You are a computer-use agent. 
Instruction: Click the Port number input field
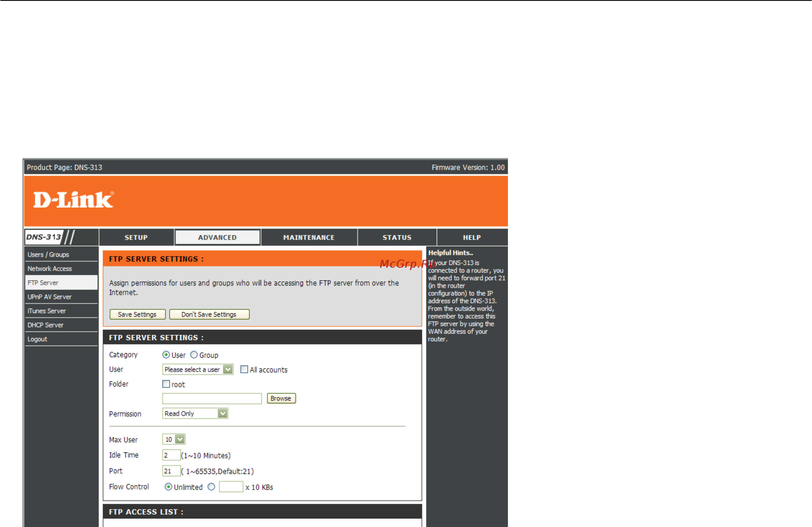click(x=171, y=471)
